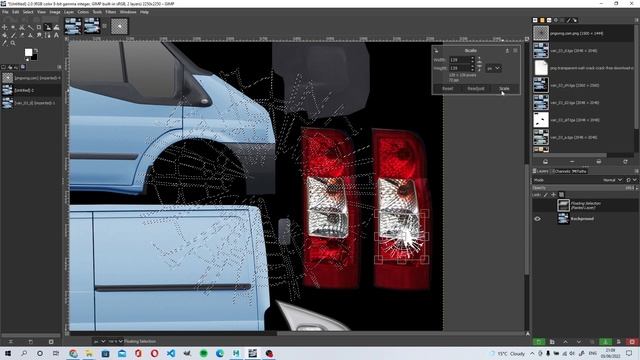Toggle lock alpha channel icon in Layers
The height and width of the screenshot is (360, 640).
point(562,195)
